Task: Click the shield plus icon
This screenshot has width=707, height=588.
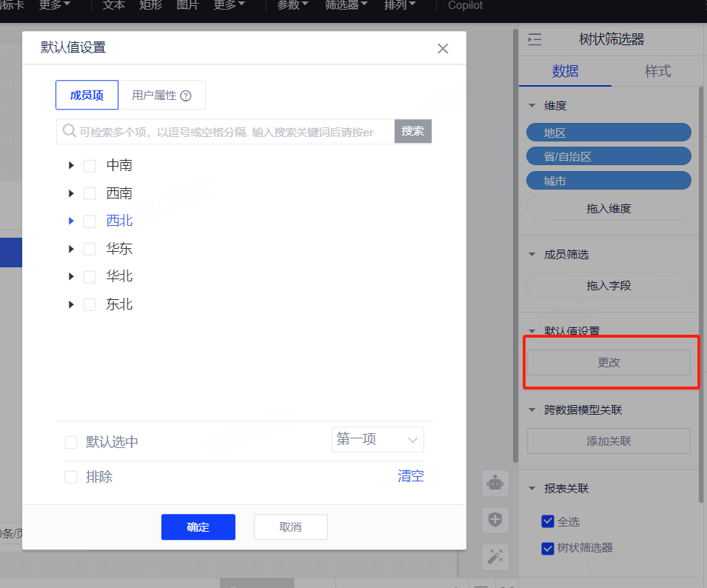Action: [495, 520]
